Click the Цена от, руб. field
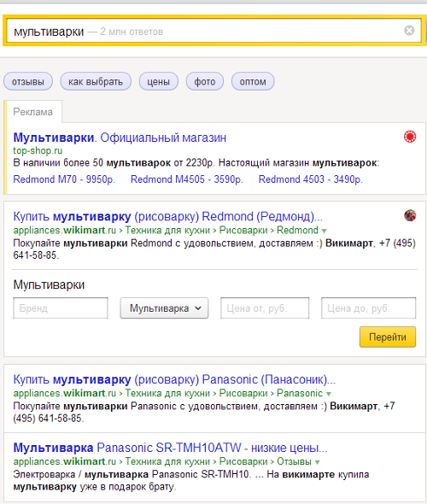This screenshot has width=427, height=504. click(265, 308)
